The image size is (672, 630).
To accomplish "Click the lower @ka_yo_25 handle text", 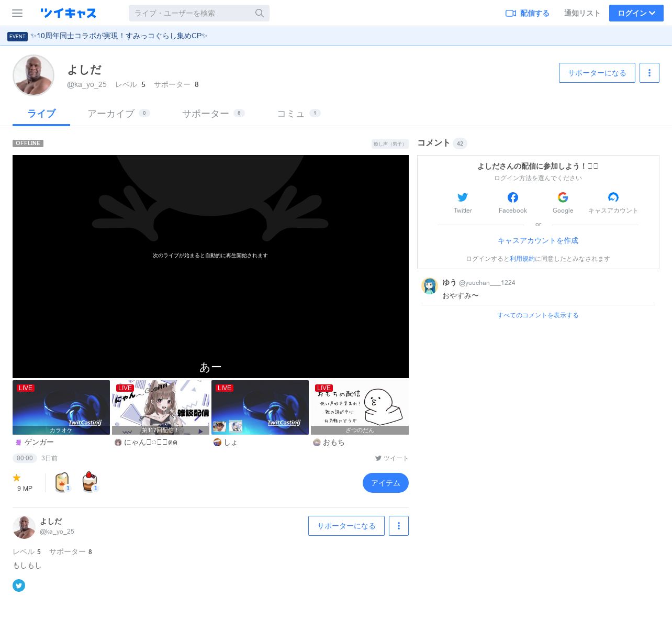I will pyautogui.click(x=57, y=532).
